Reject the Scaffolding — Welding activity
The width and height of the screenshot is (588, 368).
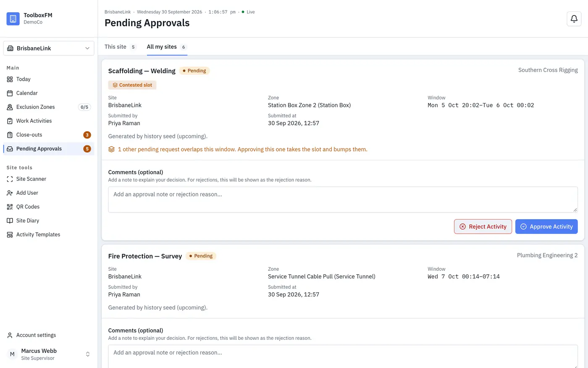coord(483,226)
